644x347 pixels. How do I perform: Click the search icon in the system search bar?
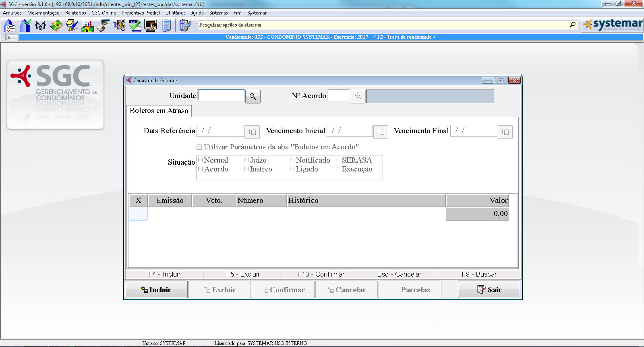pyautogui.click(x=572, y=25)
